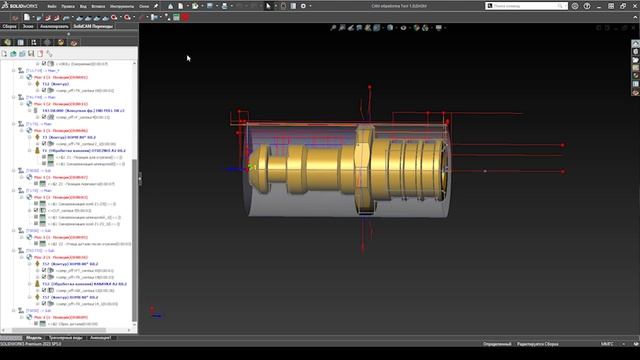This screenshot has height=360, width=640.
Task: Collapse the T12 (Обработка канавок) КАНАВКА node
Action: click(30, 284)
